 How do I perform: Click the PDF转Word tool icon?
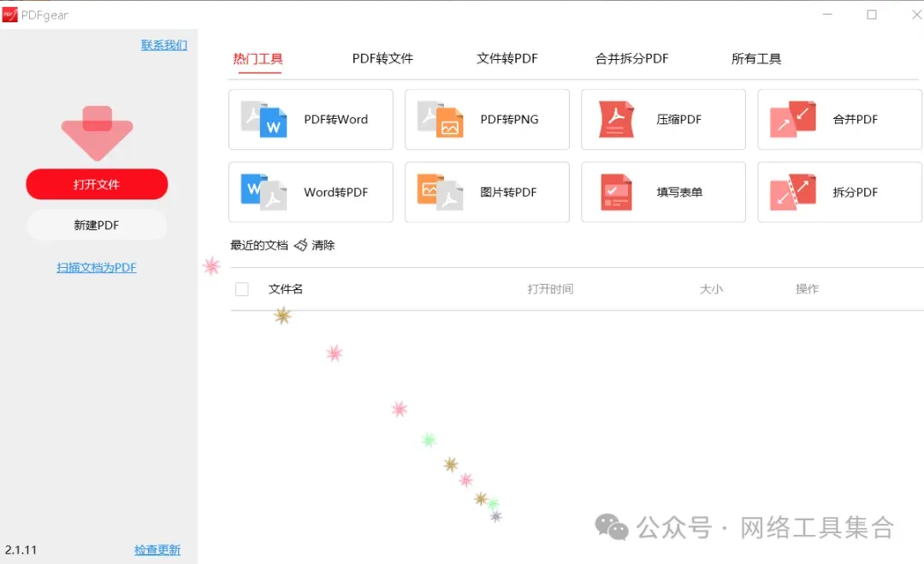pyautogui.click(x=264, y=119)
